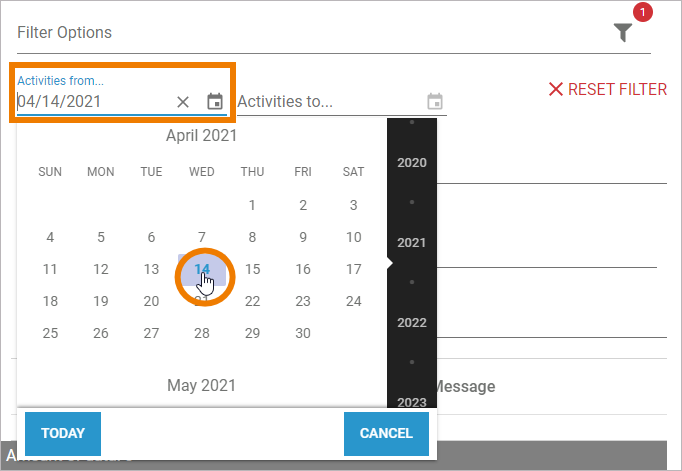Clear the Activities from date
This screenshot has height=471, width=682.
tap(183, 101)
